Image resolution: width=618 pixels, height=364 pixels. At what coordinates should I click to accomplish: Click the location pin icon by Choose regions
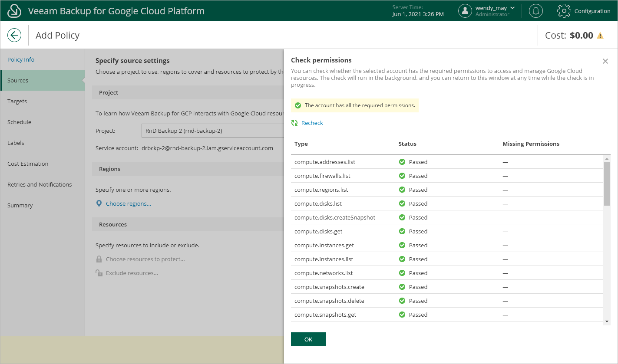pyautogui.click(x=99, y=203)
